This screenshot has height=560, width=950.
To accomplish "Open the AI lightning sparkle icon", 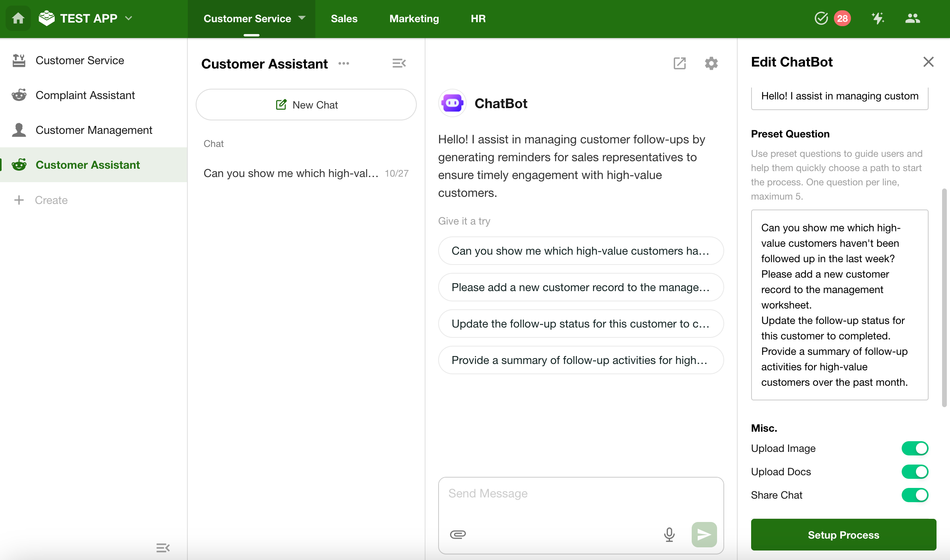I will [x=878, y=18].
